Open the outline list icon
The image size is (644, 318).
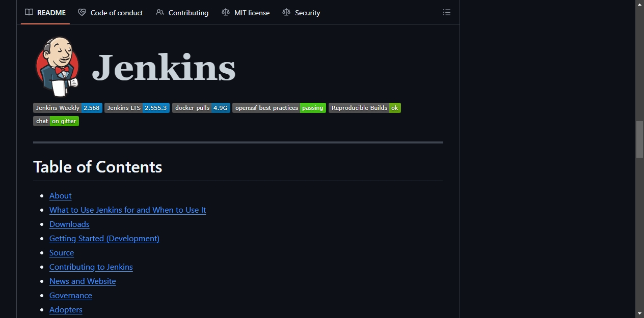447,13
